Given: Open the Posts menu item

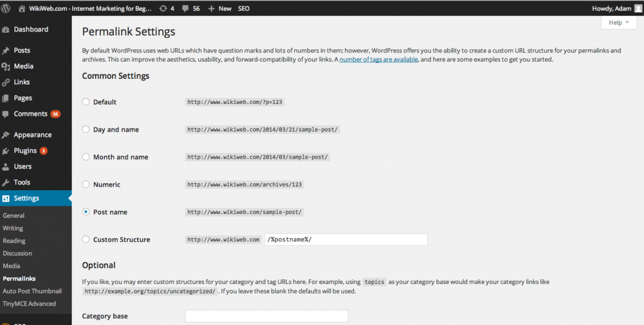Looking at the screenshot, I should (22, 50).
